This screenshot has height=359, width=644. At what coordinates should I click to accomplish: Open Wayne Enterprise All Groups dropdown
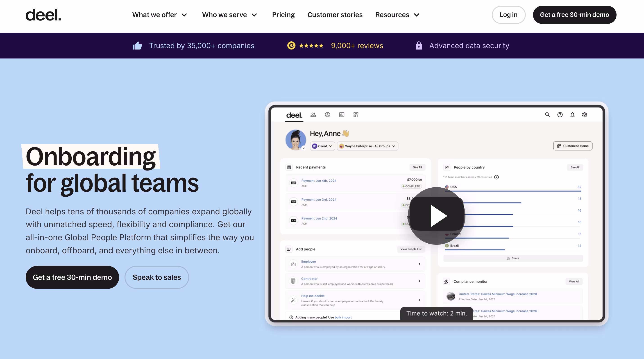[367, 146]
